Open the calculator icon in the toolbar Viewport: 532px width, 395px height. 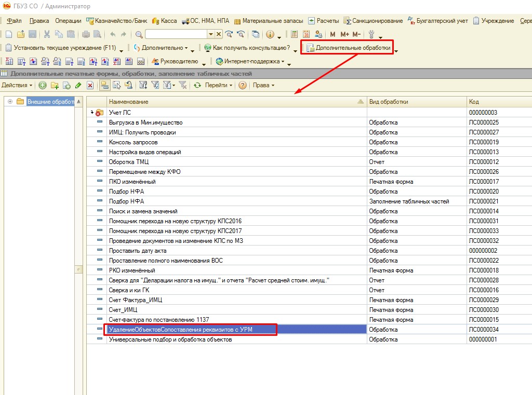point(295,34)
